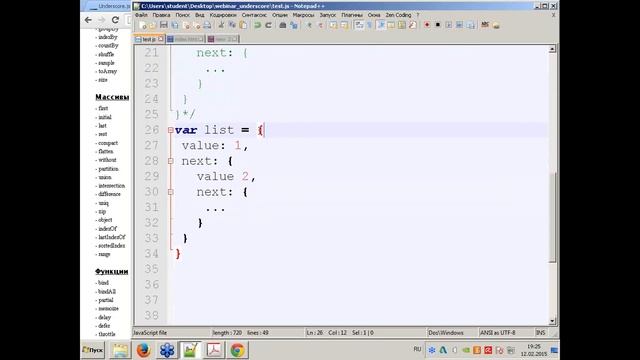Open the Синтаксис menu
This screenshot has height=360, width=640.
(x=254, y=15)
